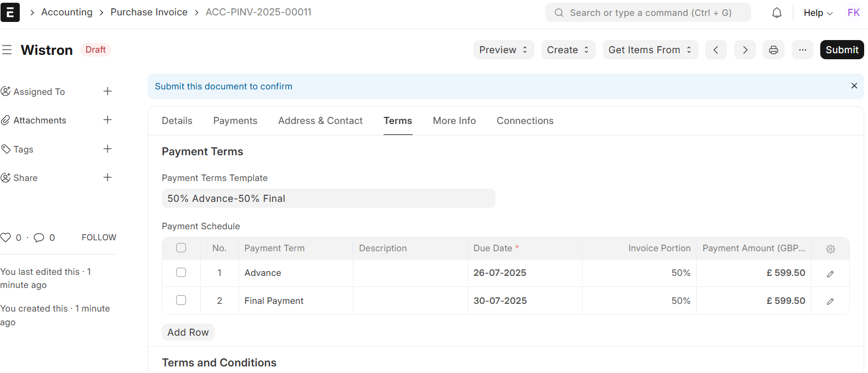Image resolution: width=868 pixels, height=373 pixels.
Task: Click the Submit button
Action: click(x=842, y=50)
